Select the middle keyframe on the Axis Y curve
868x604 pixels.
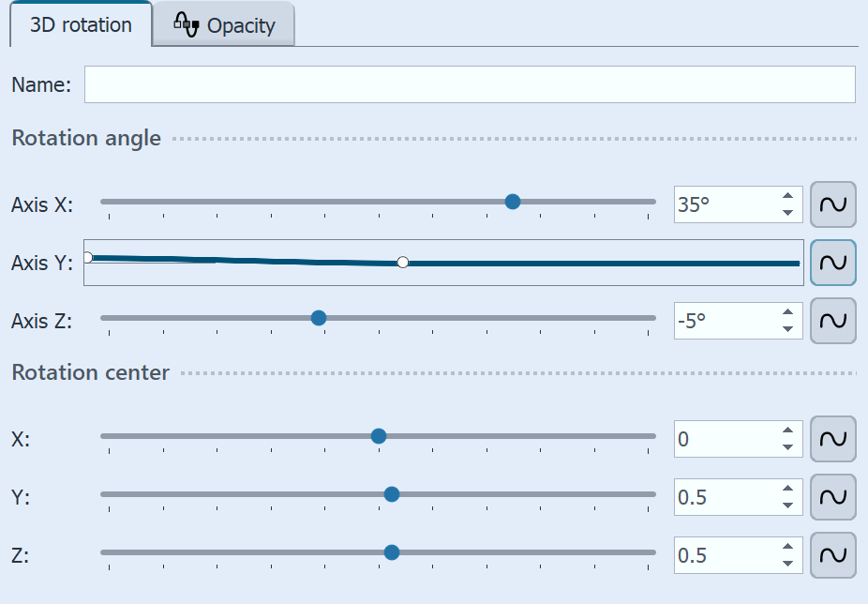click(x=403, y=263)
